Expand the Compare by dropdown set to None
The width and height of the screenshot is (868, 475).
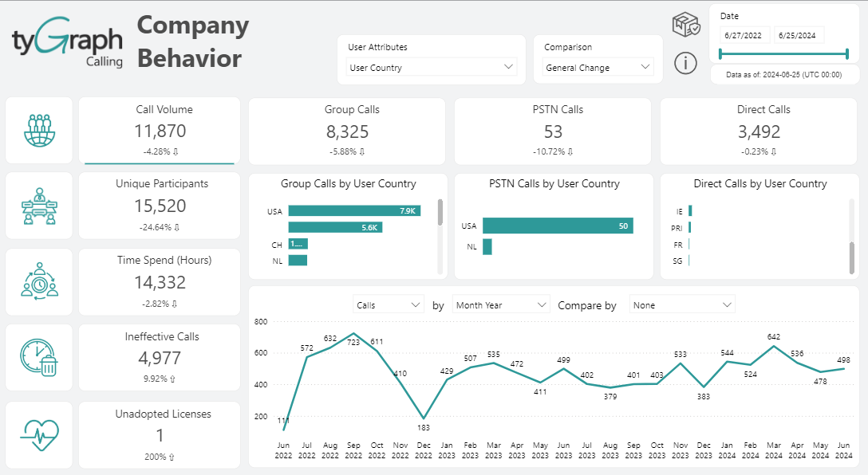click(682, 304)
